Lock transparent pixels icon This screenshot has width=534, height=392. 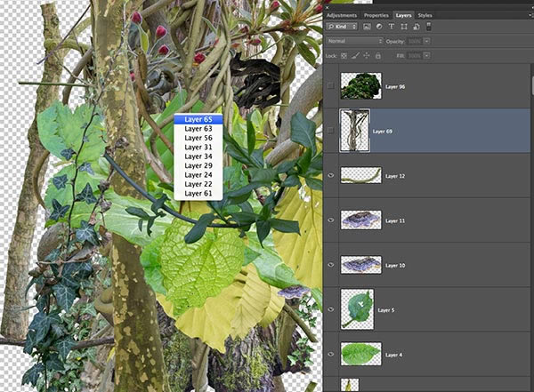[344, 55]
